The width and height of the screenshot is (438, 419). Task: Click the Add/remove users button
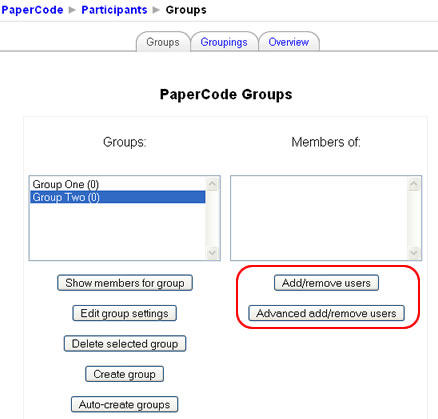tap(326, 283)
